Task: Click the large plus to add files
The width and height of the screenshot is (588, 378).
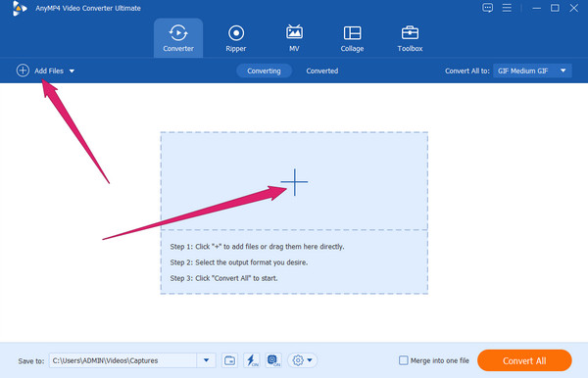Action: point(294,182)
